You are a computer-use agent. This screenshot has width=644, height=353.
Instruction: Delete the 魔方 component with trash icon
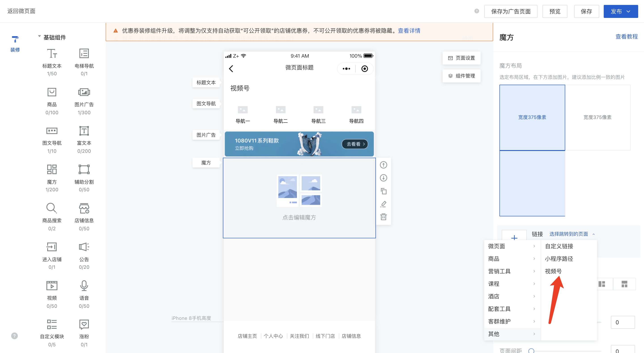(x=383, y=217)
